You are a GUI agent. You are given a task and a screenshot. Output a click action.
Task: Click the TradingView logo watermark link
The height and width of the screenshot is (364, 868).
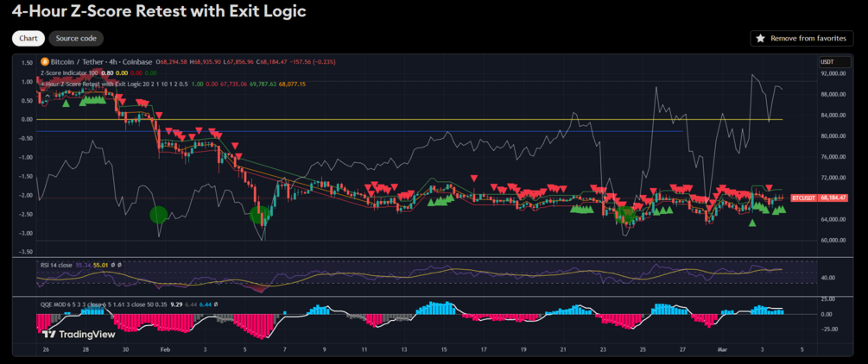click(79, 334)
